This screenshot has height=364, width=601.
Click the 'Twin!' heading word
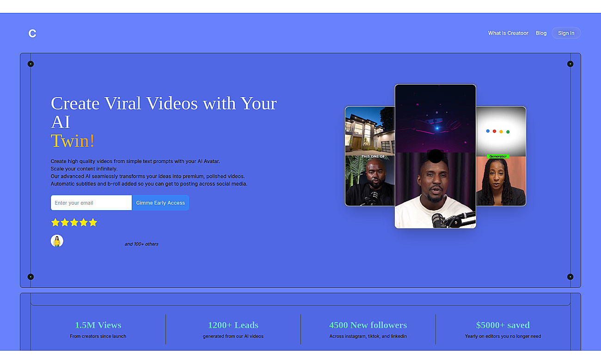(73, 141)
